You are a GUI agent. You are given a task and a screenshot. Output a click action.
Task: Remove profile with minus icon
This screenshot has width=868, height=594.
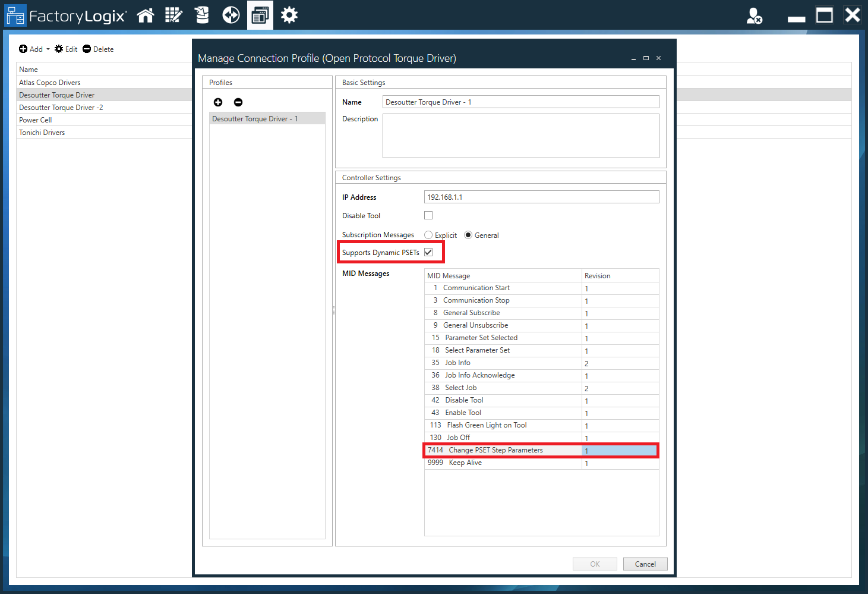238,102
